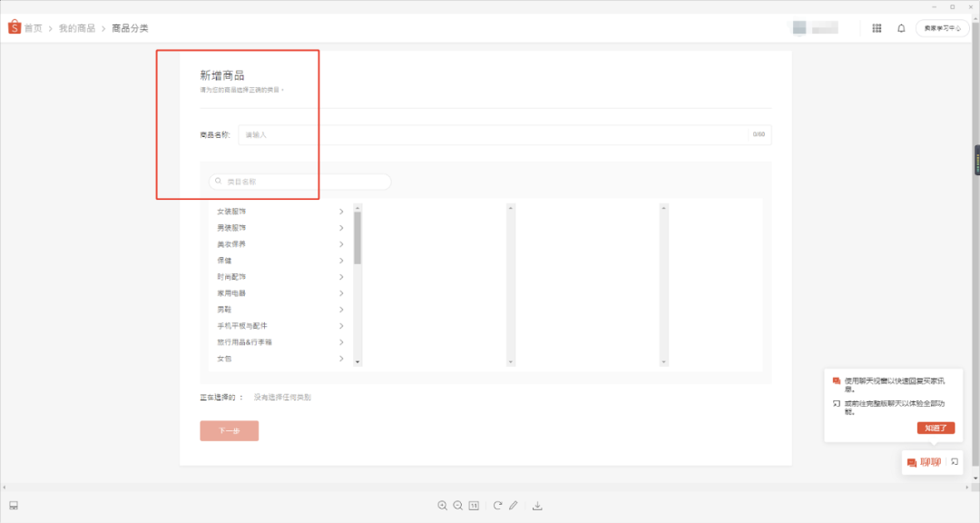
Task: Click the rotate/refresh icon in bottom toolbar
Action: pos(496,505)
